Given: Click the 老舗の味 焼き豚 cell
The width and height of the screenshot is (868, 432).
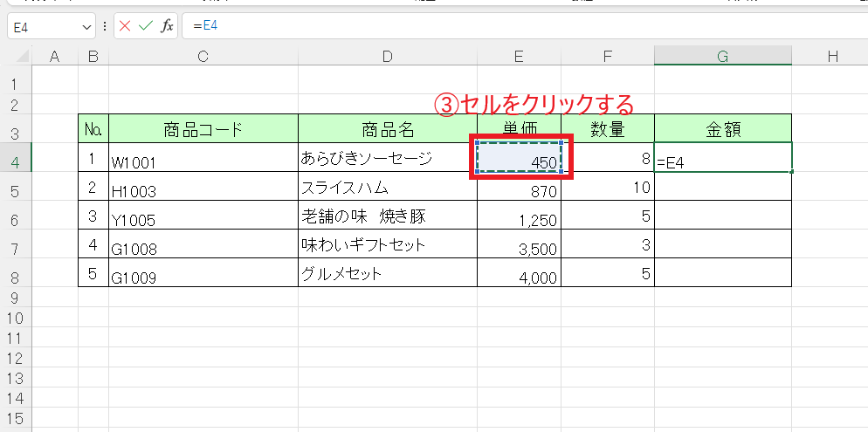Looking at the screenshot, I should [388, 215].
